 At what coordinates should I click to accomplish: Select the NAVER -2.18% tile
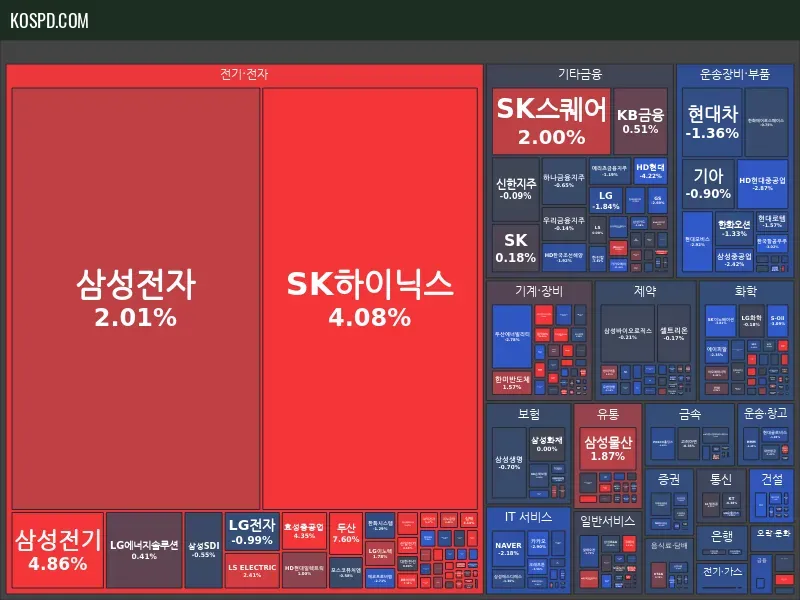click(x=509, y=549)
